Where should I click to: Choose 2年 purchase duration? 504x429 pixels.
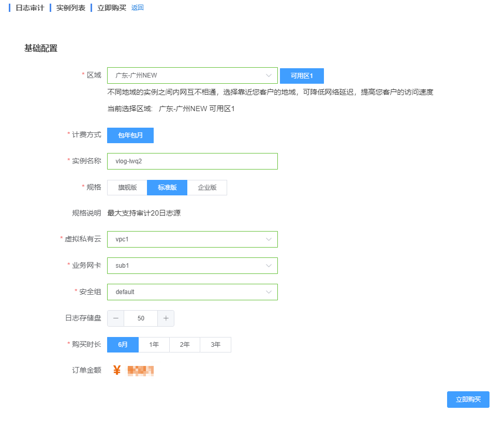point(185,345)
